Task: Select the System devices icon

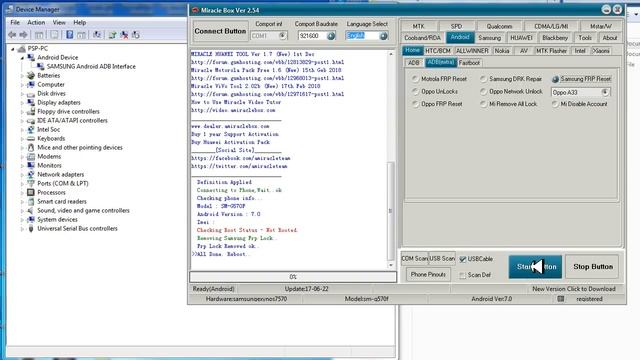Action: [x=31, y=220]
